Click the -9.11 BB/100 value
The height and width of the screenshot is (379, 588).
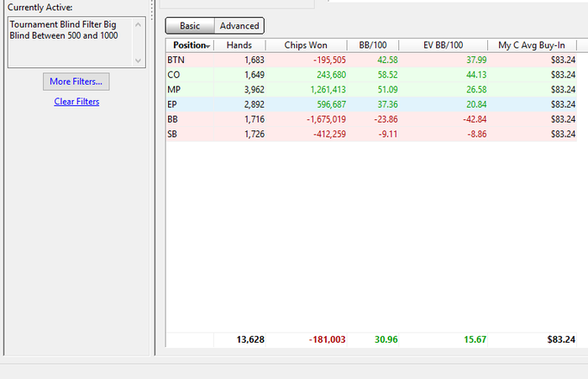(x=388, y=134)
